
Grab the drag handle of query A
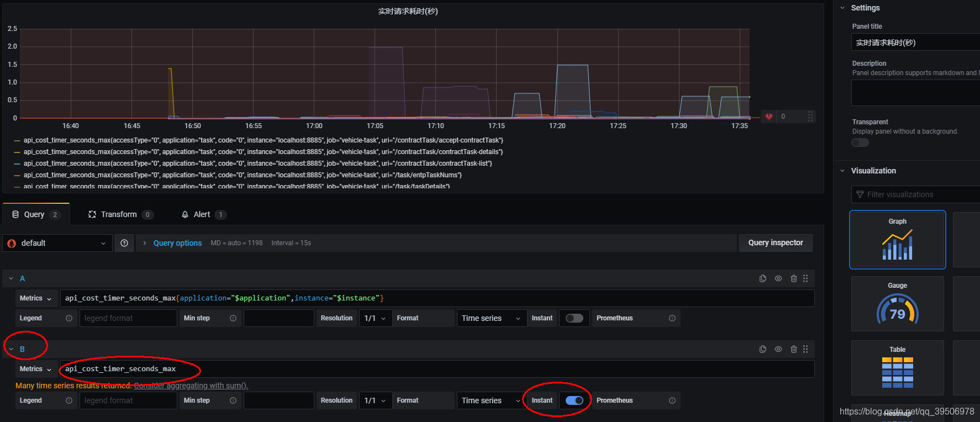805,278
